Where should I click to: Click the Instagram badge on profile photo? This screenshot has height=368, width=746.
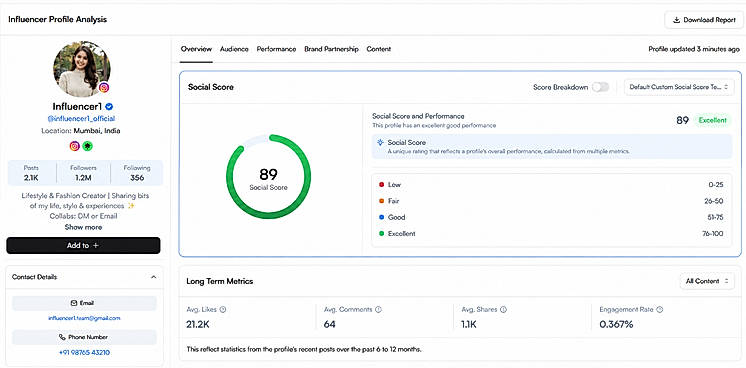[x=104, y=87]
